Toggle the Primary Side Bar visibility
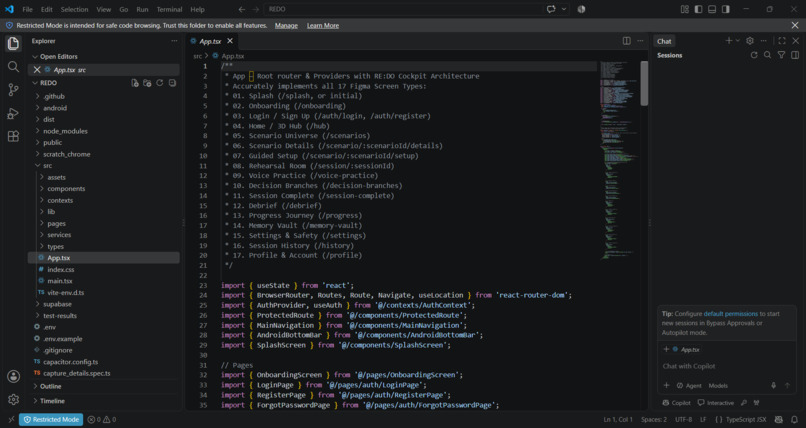The height and width of the screenshot is (428, 806). tap(698, 9)
